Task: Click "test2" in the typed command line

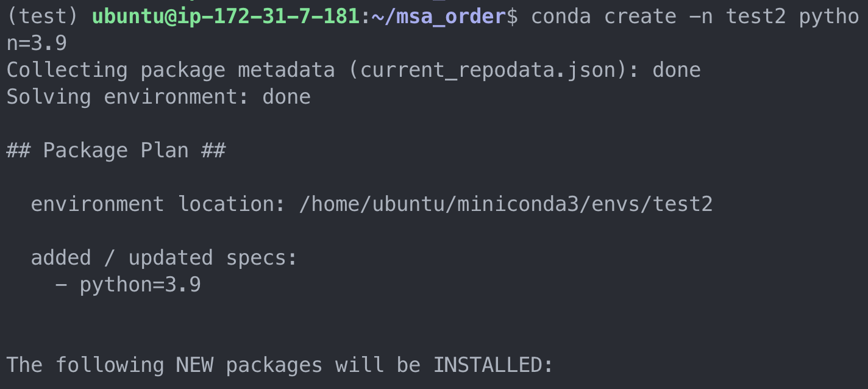Action: 756,16
